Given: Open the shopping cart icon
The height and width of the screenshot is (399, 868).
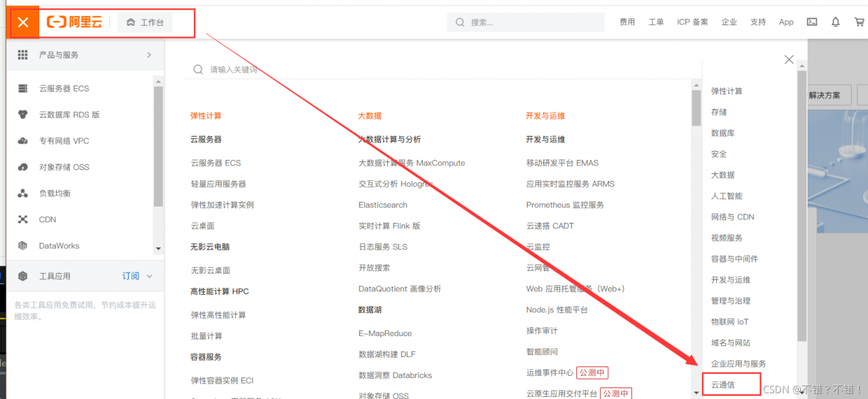Looking at the screenshot, I should 859,22.
